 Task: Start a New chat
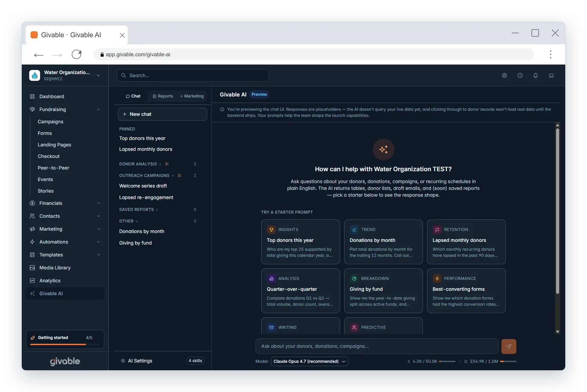(162, 114)
